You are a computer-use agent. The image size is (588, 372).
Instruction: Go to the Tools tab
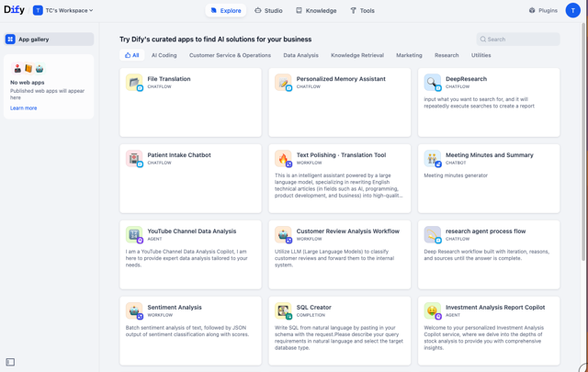pos(362,10)
